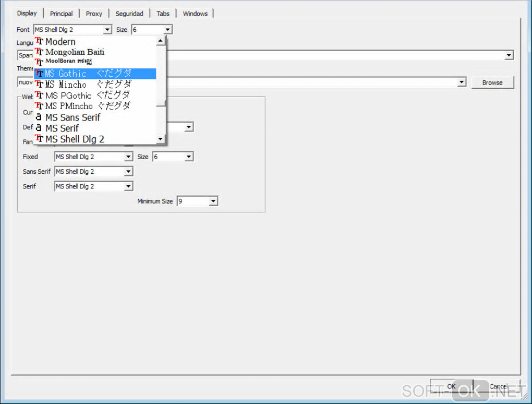This screenshot has height=404, width=532.
Task: Click the Cancel button
Action: (498, 386)
